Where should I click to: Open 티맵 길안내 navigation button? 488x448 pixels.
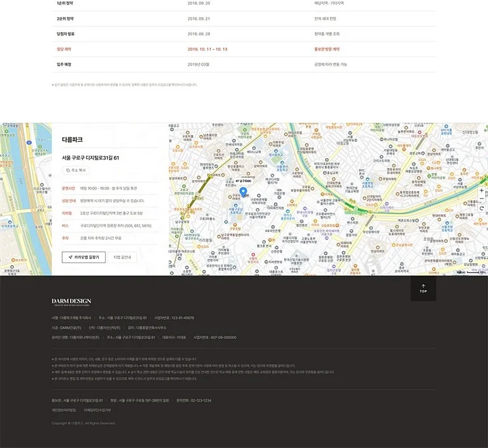point(122,257)
